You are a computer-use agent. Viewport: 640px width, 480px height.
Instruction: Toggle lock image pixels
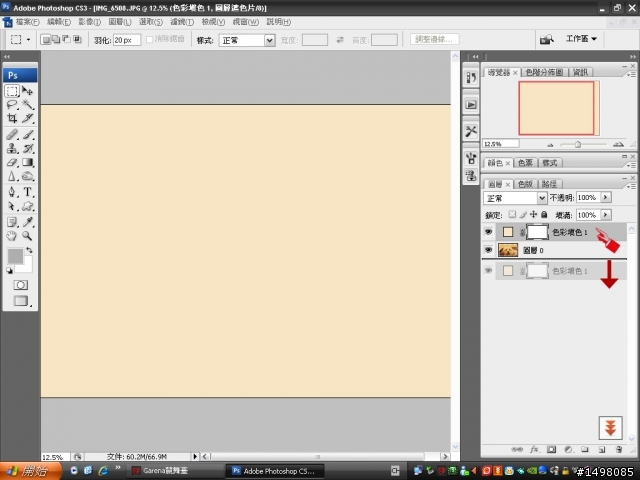pyautogui.click(x=523, y=214)
